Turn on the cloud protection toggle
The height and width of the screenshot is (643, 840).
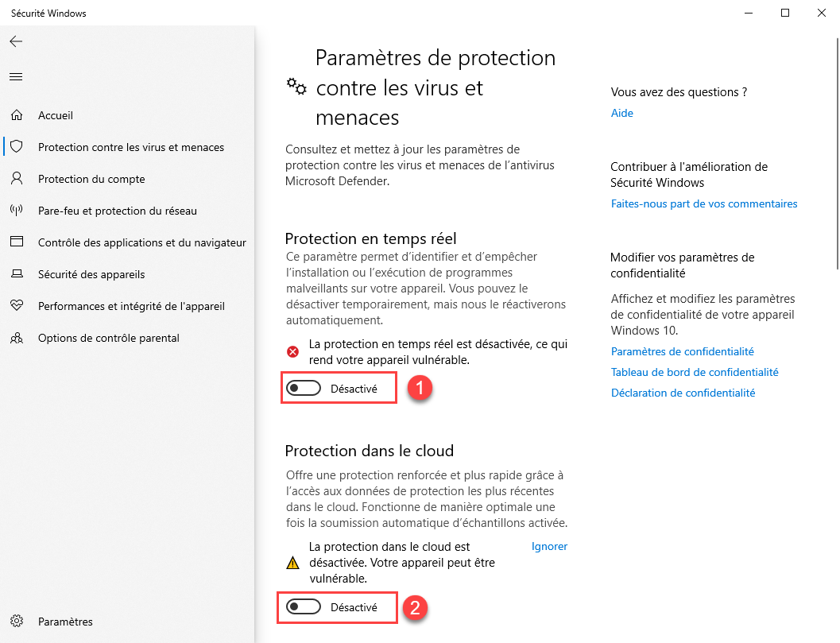pos(304,606)
